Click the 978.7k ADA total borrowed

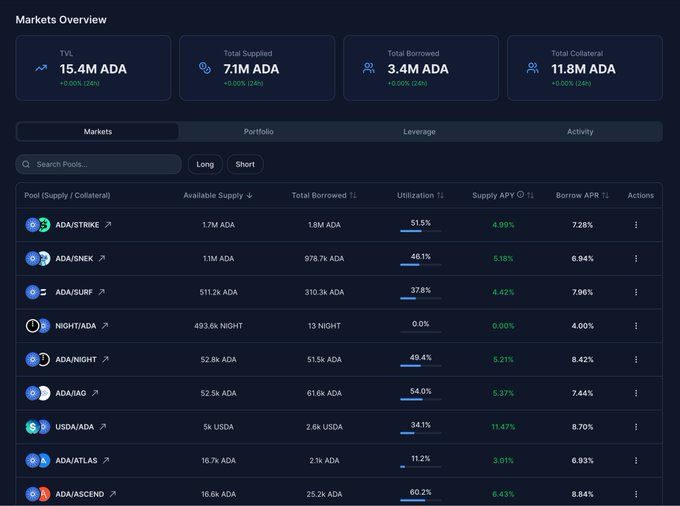point(324,258)
